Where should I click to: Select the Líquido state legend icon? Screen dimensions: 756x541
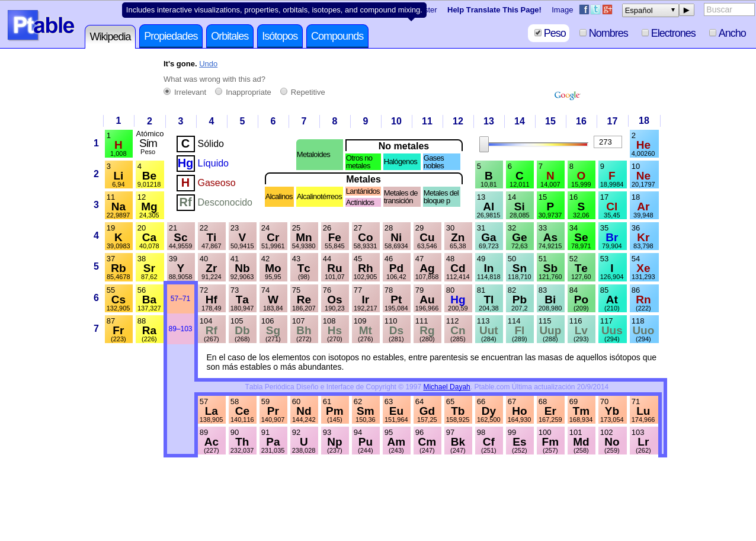pos(185,163)
